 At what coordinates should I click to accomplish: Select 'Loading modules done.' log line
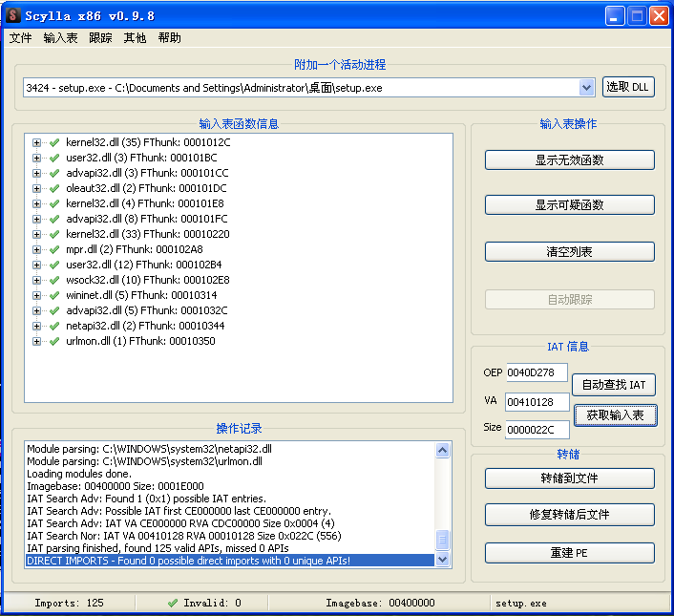pos(79,474)
